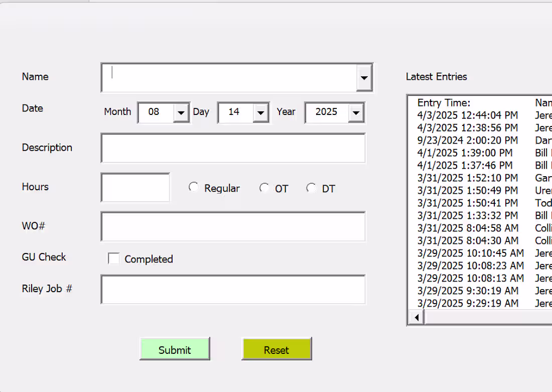This screenshot has width=552, height=392.
Task: Click the WO# text field
Action: 233,226
